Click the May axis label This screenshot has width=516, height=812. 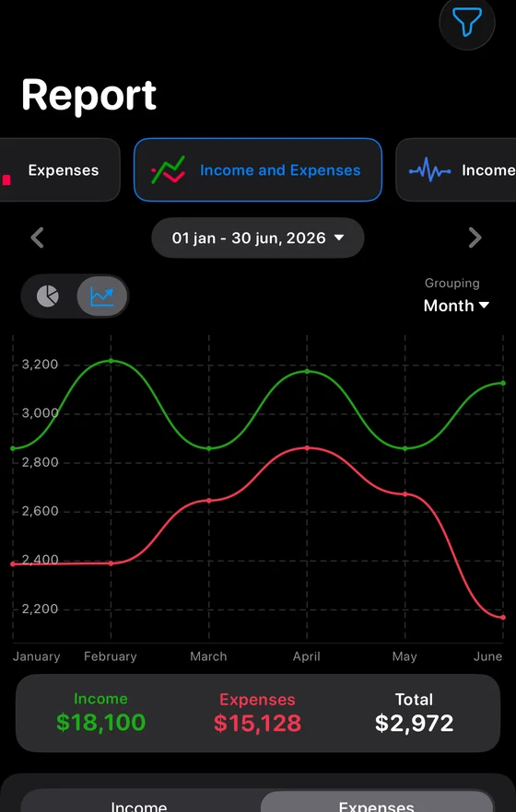pyautogui.click(x=405, y=656)
